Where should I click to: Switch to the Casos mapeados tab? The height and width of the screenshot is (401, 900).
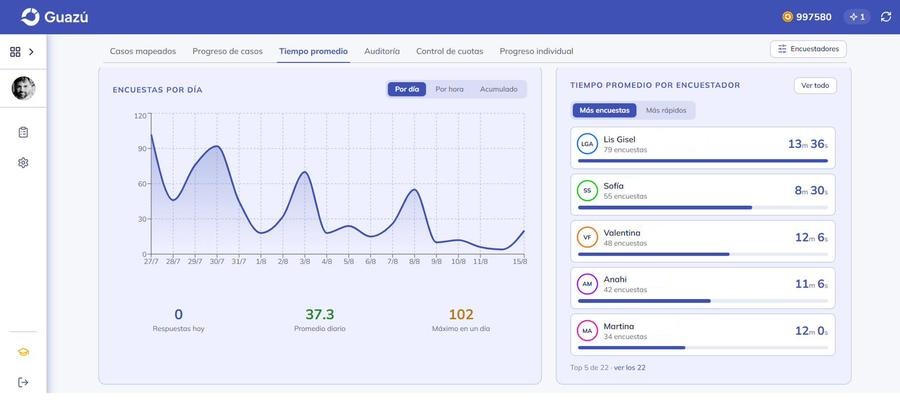(x=143, y=51)
